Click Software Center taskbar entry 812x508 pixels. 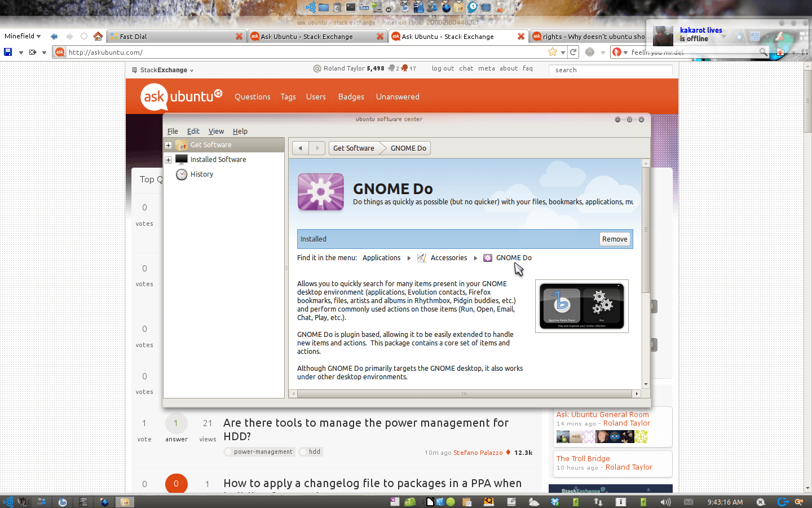[x=125, y=502]
